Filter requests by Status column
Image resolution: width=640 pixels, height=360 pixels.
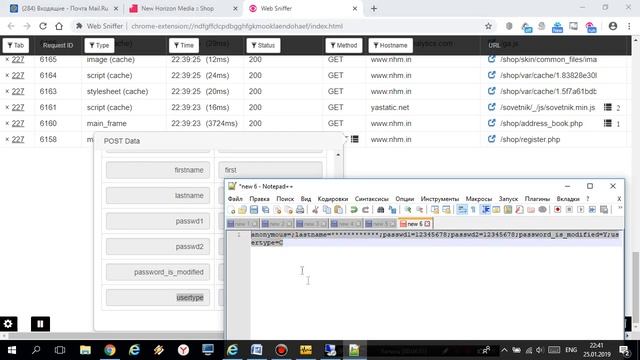263,45
